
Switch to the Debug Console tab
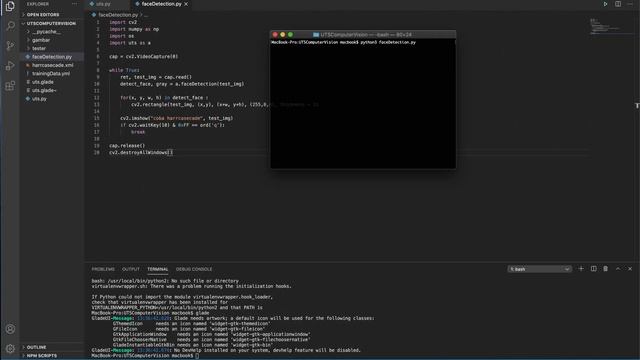click(x=194, y=269)
